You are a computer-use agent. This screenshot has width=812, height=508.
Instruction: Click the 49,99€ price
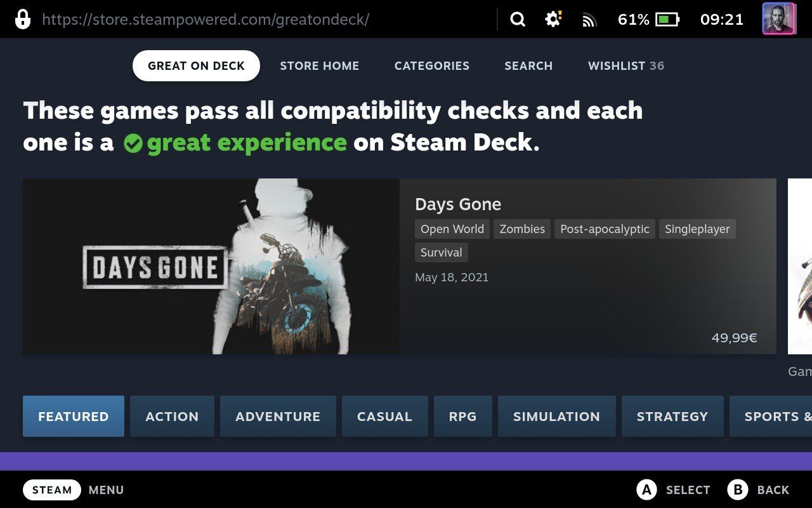click(x=734, y=338)
